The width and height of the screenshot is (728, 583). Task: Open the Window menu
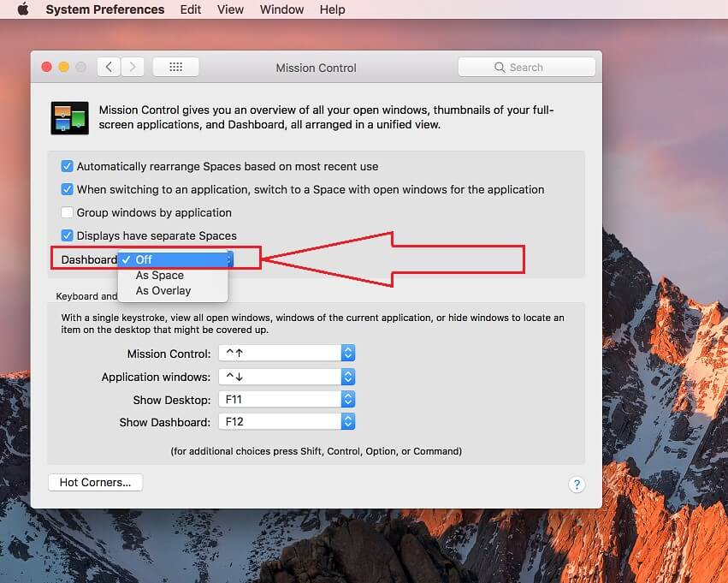coord(281,9)
